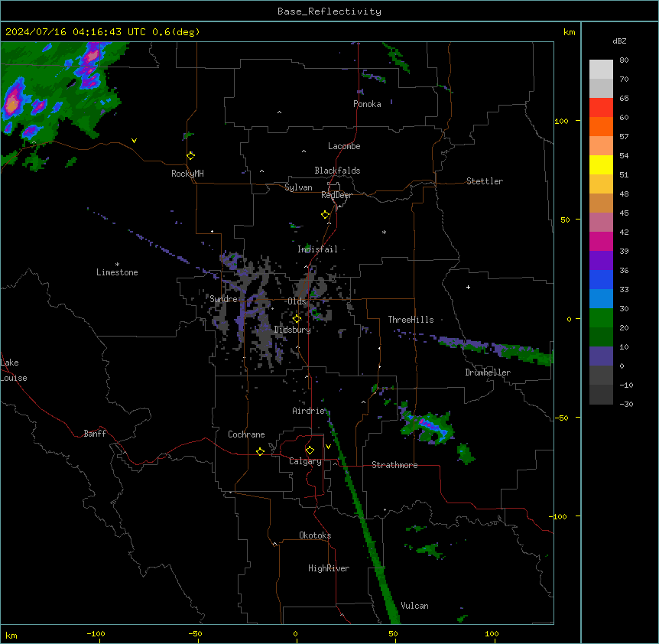
Task: Click the Limestone label
Action: point(117,272)
